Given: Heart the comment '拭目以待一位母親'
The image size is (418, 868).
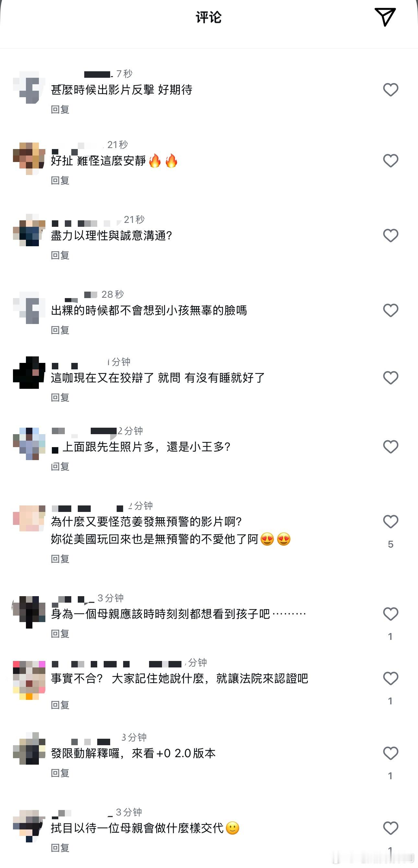Looking at the screenshot, I should (391, 828).
